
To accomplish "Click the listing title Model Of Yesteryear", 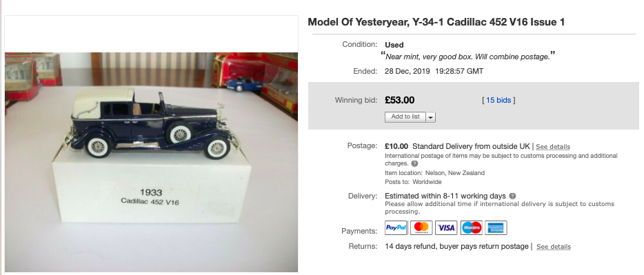I will click(x=436, y=22).
